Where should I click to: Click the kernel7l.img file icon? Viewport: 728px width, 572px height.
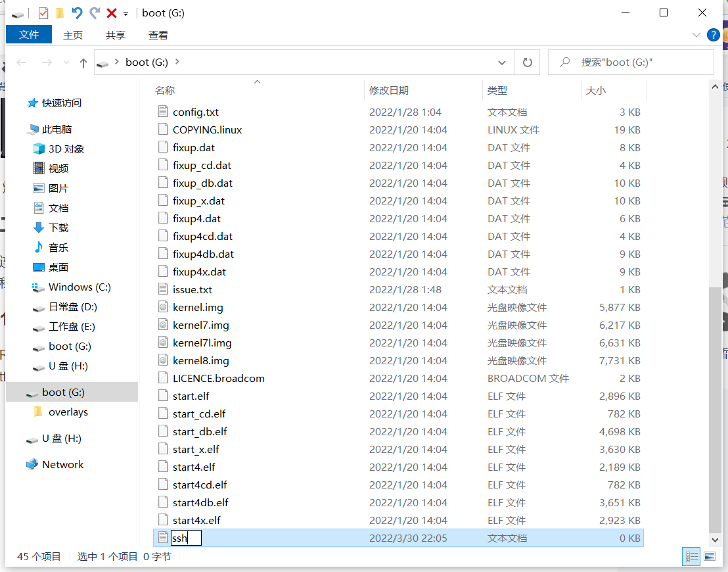[x=163, y=342]
